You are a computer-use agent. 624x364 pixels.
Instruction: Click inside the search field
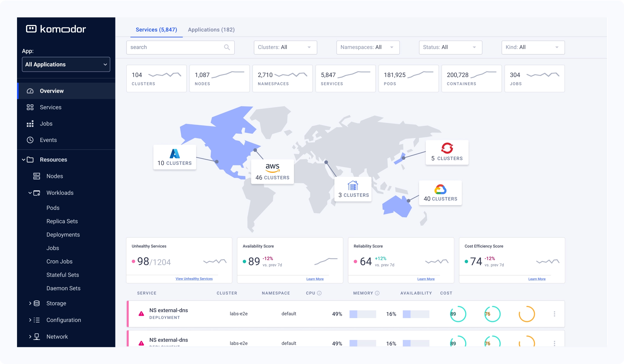pos(180,47)
